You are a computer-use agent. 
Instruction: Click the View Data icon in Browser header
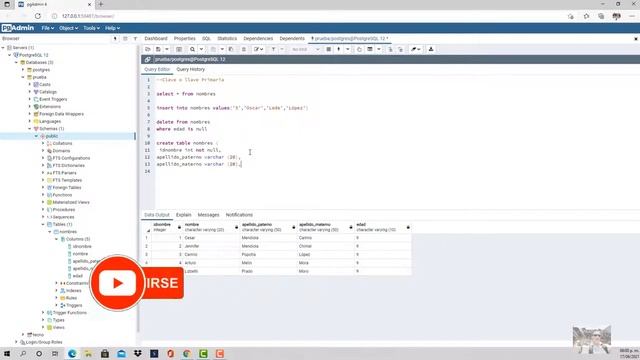coord(125,38)
